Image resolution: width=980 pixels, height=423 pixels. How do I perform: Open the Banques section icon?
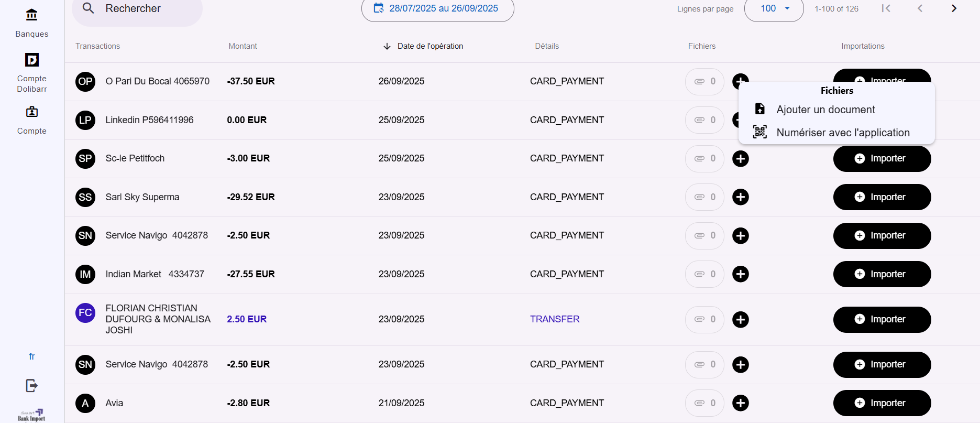pyautogui.click(x=31, y=15)
